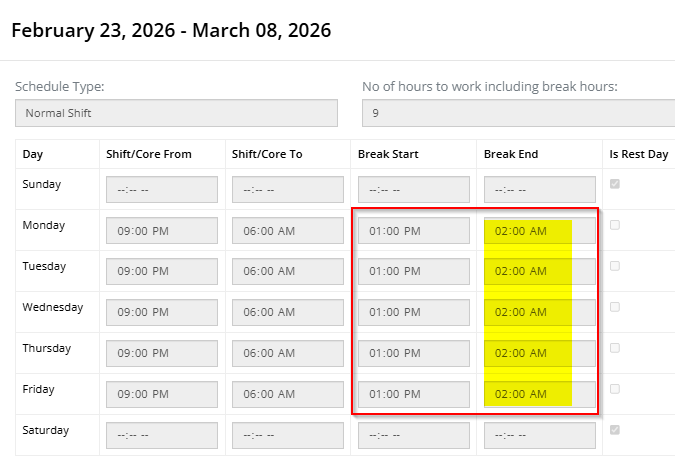Select Sunday Shift/Core From empty field
Image resolution: width=675 pixels, height=460 pixels.
click(162, 190)
